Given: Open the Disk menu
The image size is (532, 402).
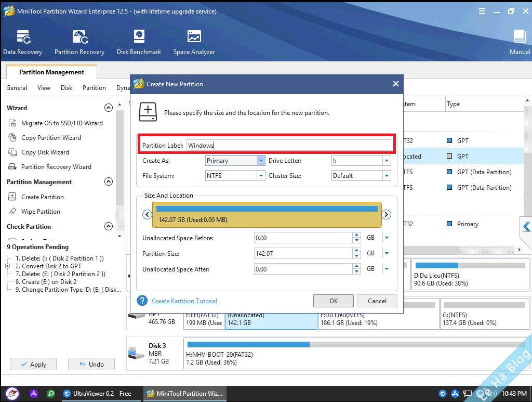Looking at the screenshot, I should tap(66, 87).
